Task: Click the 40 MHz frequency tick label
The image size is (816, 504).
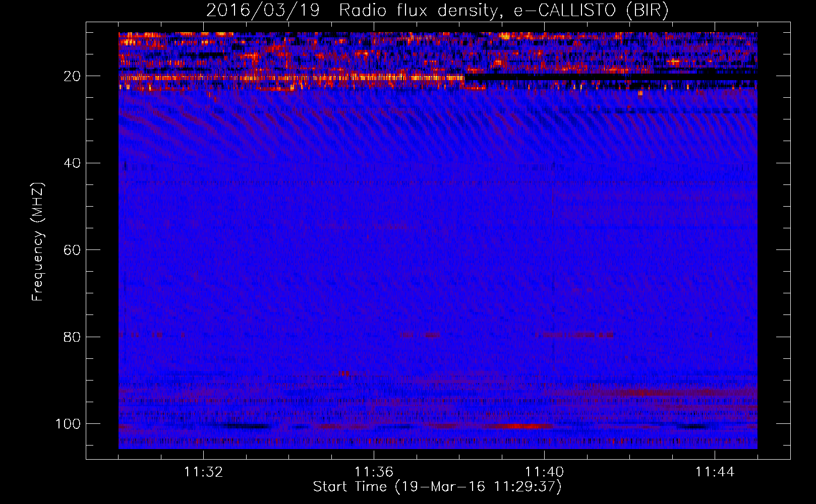Action: click(72, 163)
